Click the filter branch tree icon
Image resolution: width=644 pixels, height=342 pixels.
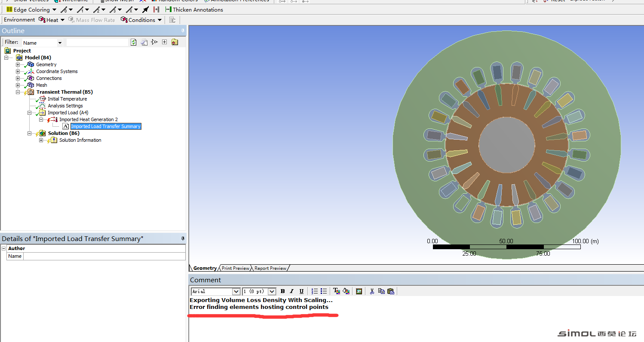(x=154, y=42)
